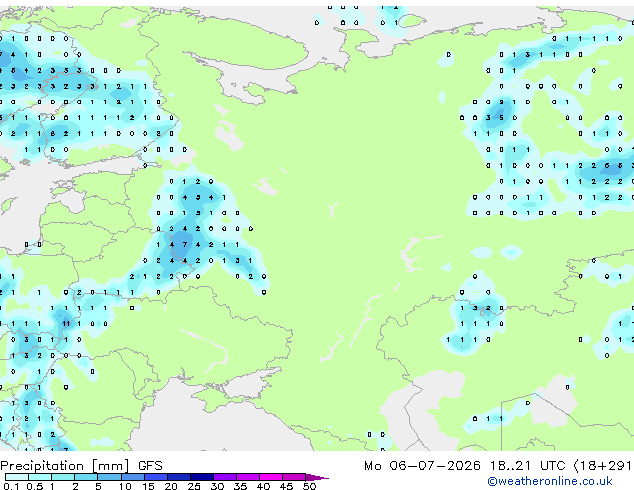Click the 20–25 mm dark blue swatch
Screen dimensions: 634x490
(179, 477)
